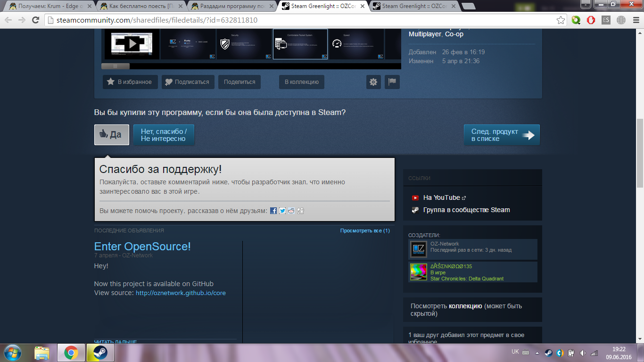This screenshot has height=362, width=644.
Task: Go back in browser history
Action: 8,20
